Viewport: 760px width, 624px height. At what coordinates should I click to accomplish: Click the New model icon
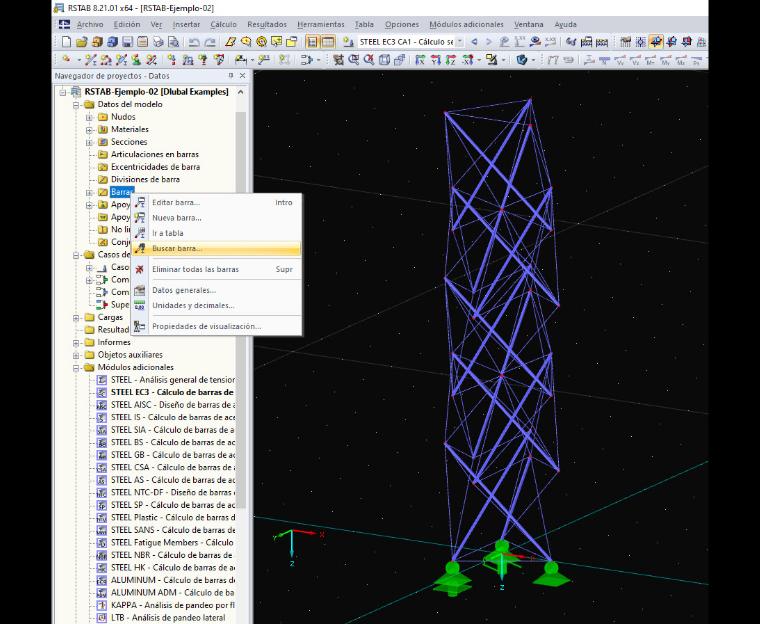[66, 42]
